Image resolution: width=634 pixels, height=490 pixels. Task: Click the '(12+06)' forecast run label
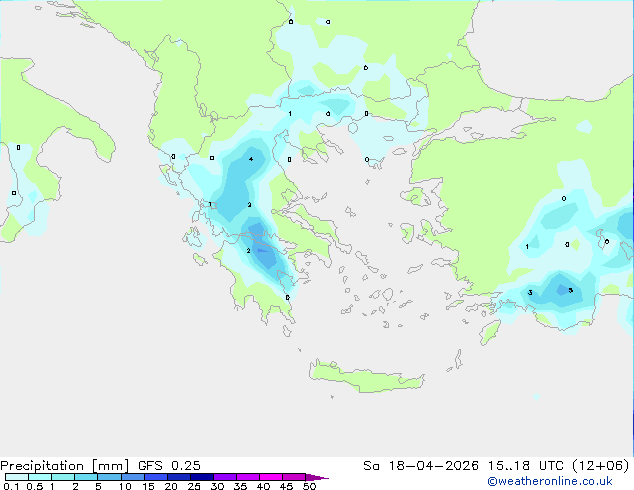(x=601, y=466)
